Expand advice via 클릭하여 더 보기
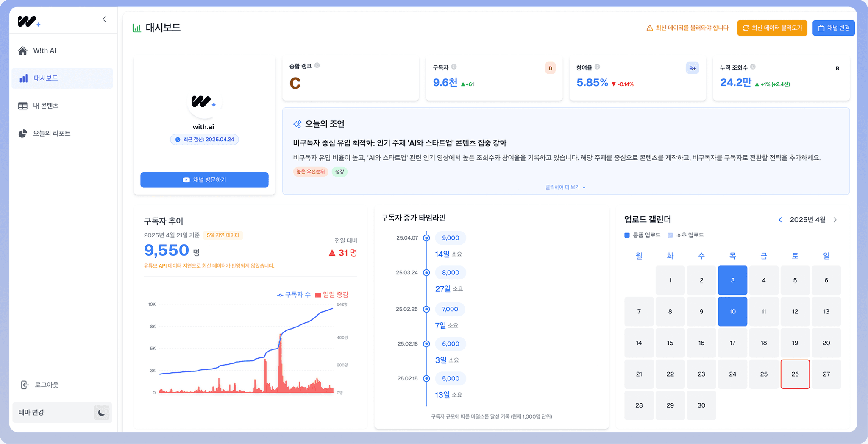 point(565,187)
